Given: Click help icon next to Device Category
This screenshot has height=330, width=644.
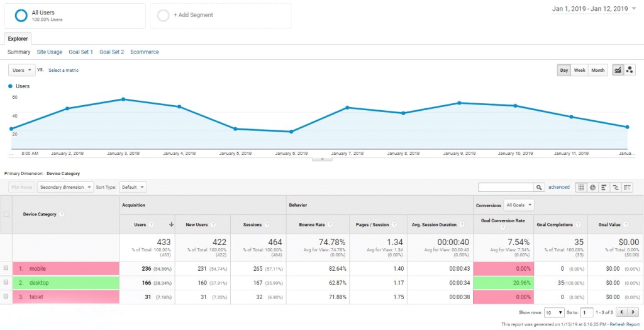Looking at the screenshot, I should point(62,214).
